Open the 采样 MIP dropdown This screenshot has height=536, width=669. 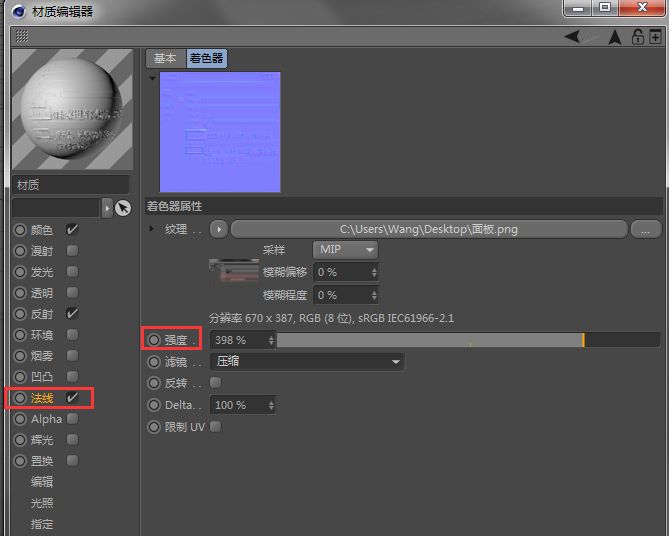click(345, 250)
